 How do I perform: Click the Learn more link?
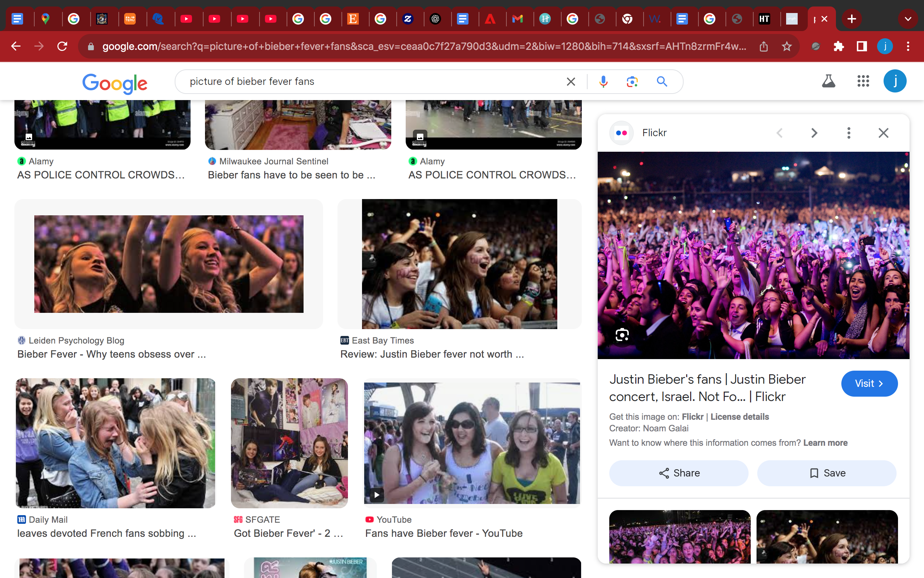[x=825, y=443]
